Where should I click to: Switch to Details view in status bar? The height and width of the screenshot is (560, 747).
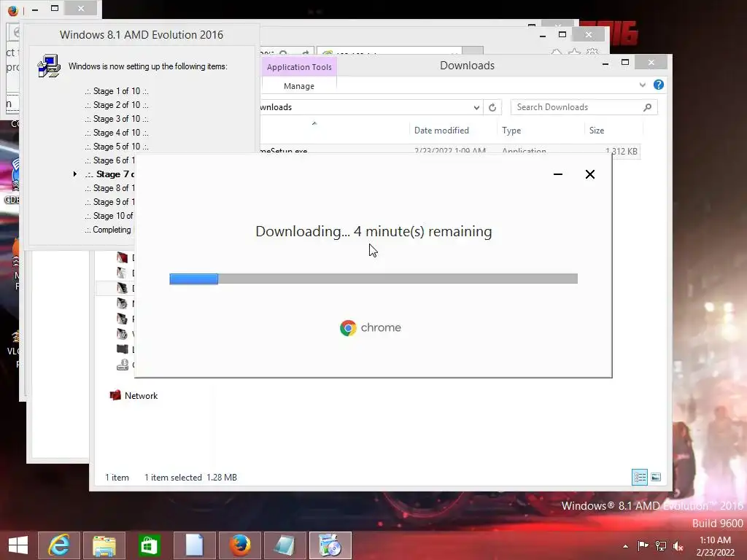(x=639, y=477)
